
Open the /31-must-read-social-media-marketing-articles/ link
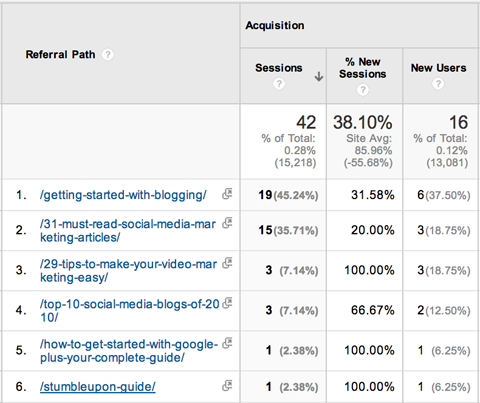(128, 231)
